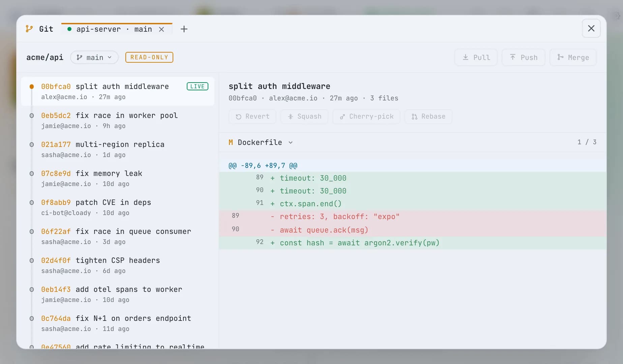
Task: Click the orange graph node for 00bfca0
Action: 32,87
